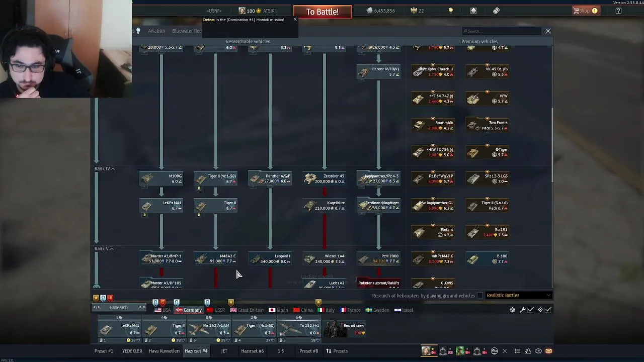Select the Two Fronts Pack
The height and width of the screenshot is (362, 644).
click(x=488, y=125)
